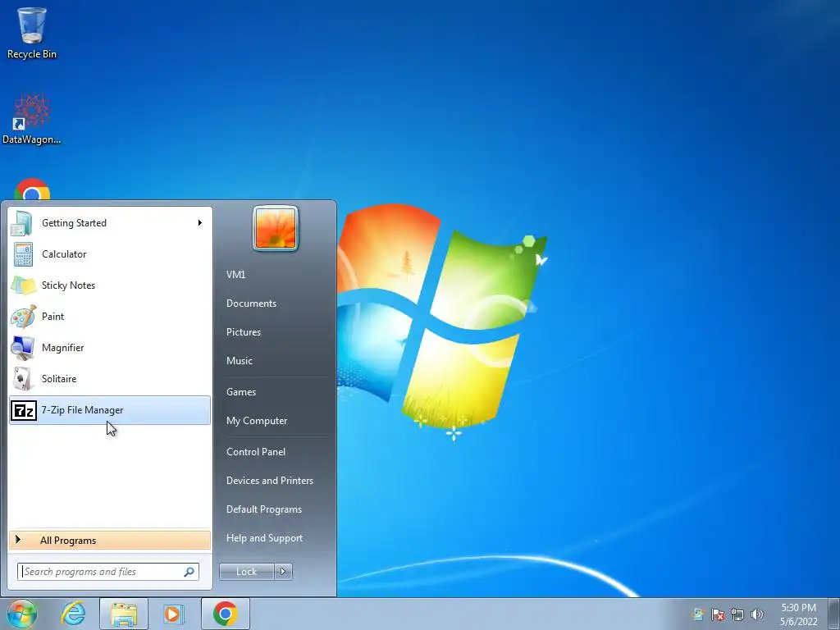840x630 pixels.
Task: Click the Lock button
Action: [246, 572]
